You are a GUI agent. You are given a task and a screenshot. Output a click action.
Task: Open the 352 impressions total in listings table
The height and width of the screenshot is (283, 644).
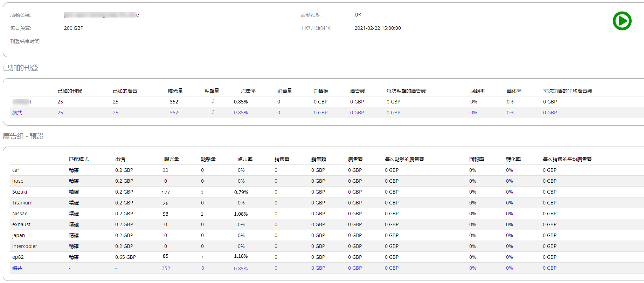174,113
